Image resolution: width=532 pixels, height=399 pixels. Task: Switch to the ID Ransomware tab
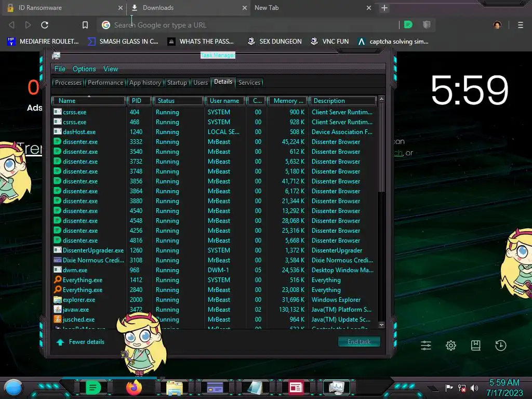pos(63,8)
